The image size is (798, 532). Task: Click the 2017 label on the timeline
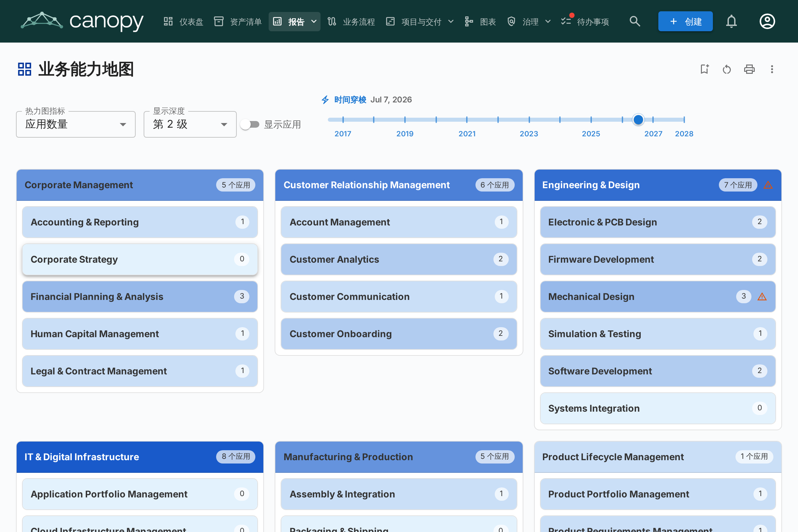point(343,134)
